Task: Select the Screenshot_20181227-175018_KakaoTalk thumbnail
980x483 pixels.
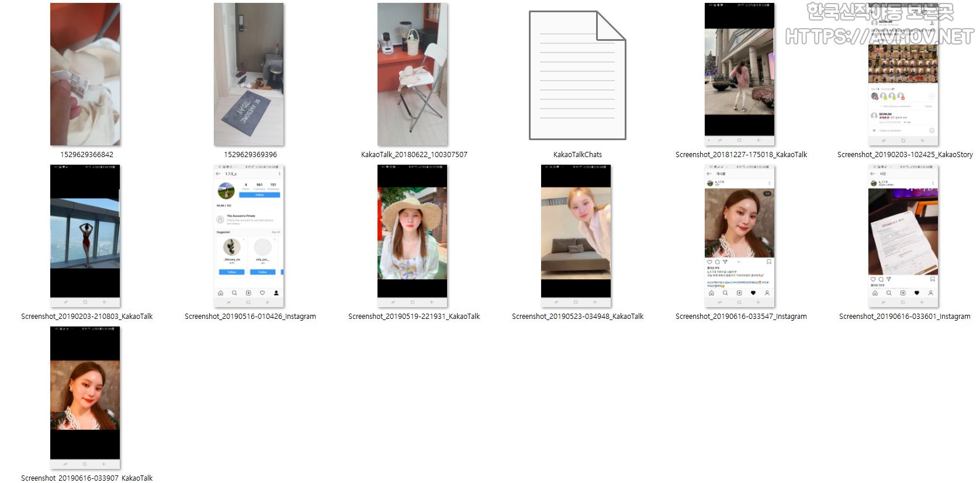Action: [739, 74]
